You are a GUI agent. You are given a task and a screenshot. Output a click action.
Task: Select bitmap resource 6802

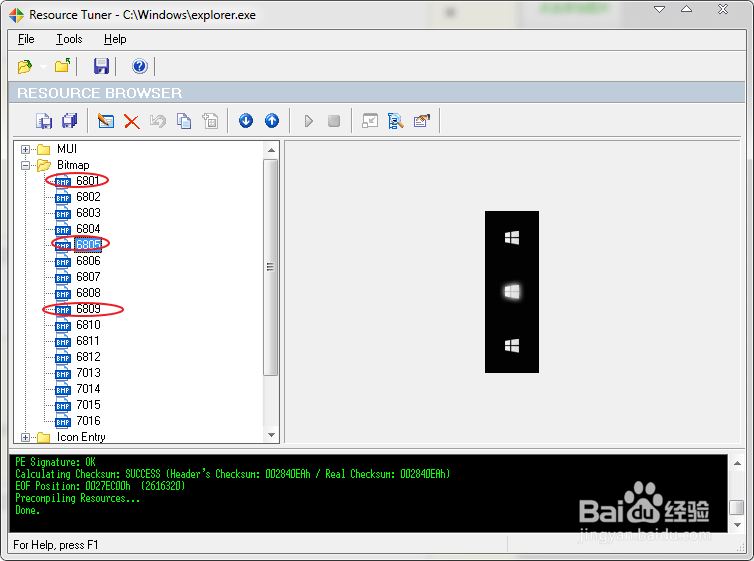point(88,197)
